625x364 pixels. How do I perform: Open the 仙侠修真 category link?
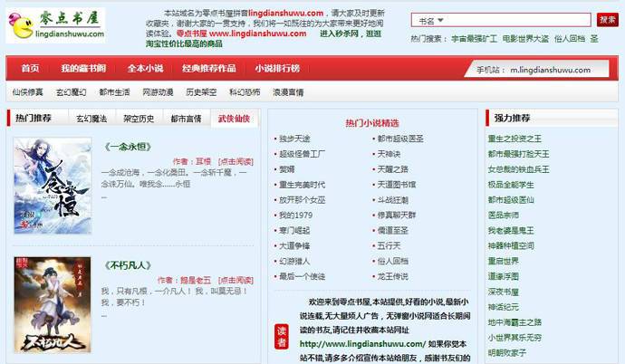point(27,92)
